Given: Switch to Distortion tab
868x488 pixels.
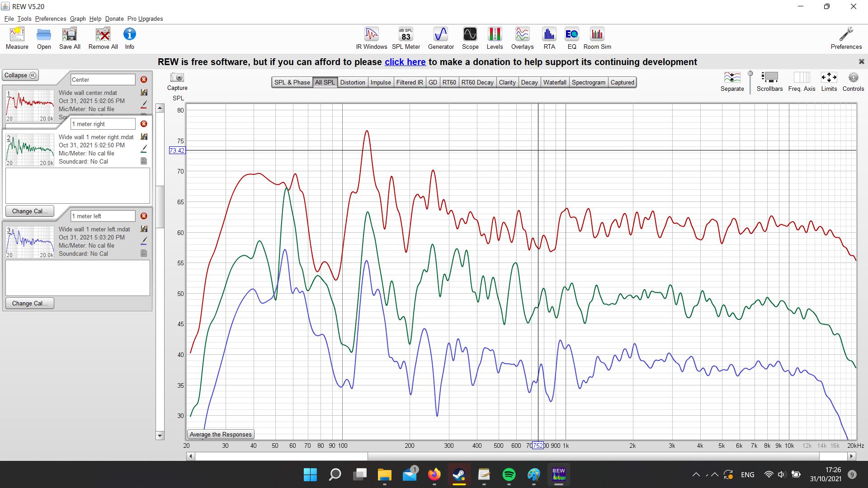Looking at the screenshot, I should pyautogui.click(x=353, y=82).
